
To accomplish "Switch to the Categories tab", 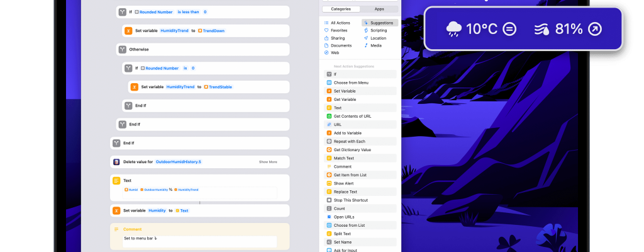I will pos(341,9).
